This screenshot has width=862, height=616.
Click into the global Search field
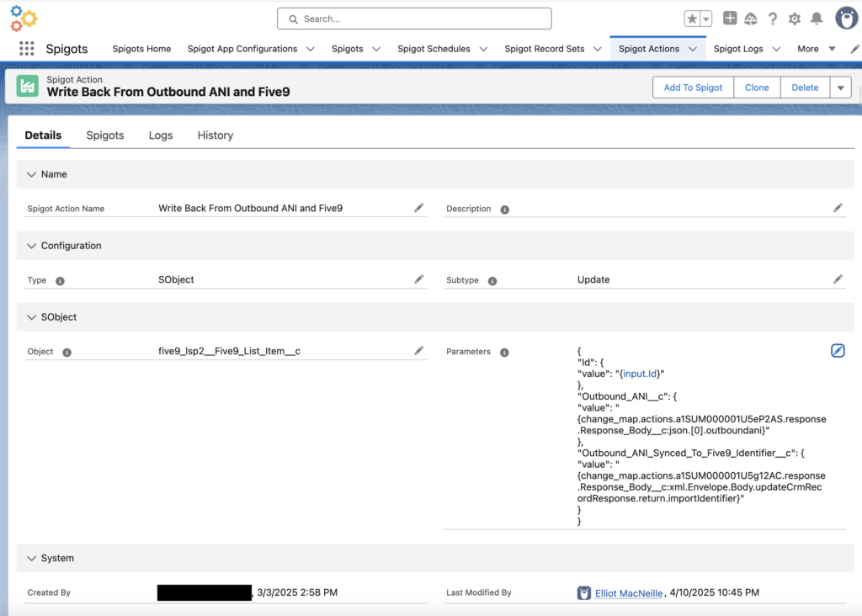[414, 19]
